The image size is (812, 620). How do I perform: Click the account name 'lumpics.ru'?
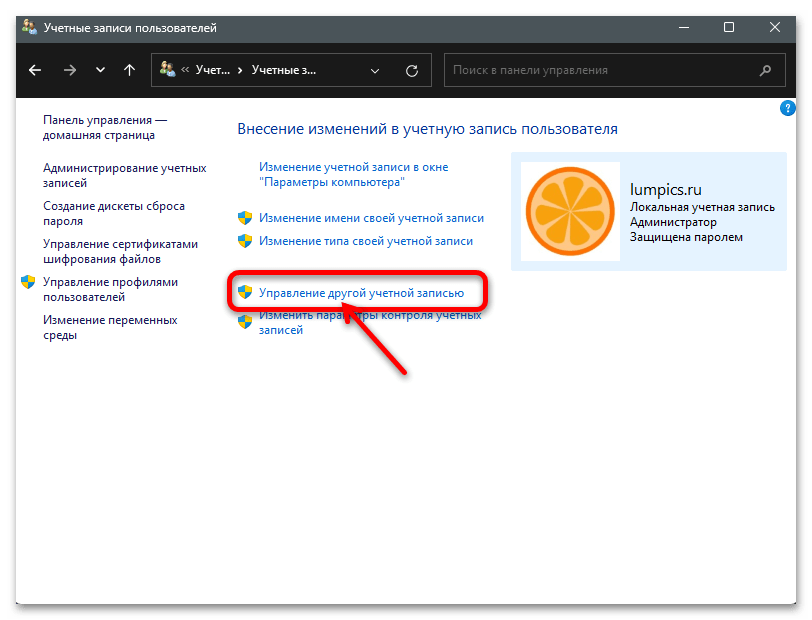coord(665,190)
